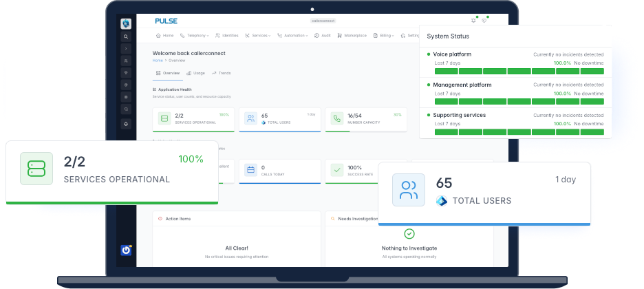Open the Telephony dropdown menu
The image size is (644, 289).
pos(195,36)
